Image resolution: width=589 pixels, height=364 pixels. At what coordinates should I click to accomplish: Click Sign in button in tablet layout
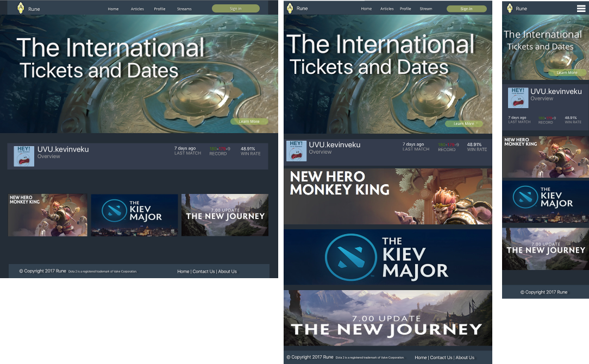(x=467, y=9)
